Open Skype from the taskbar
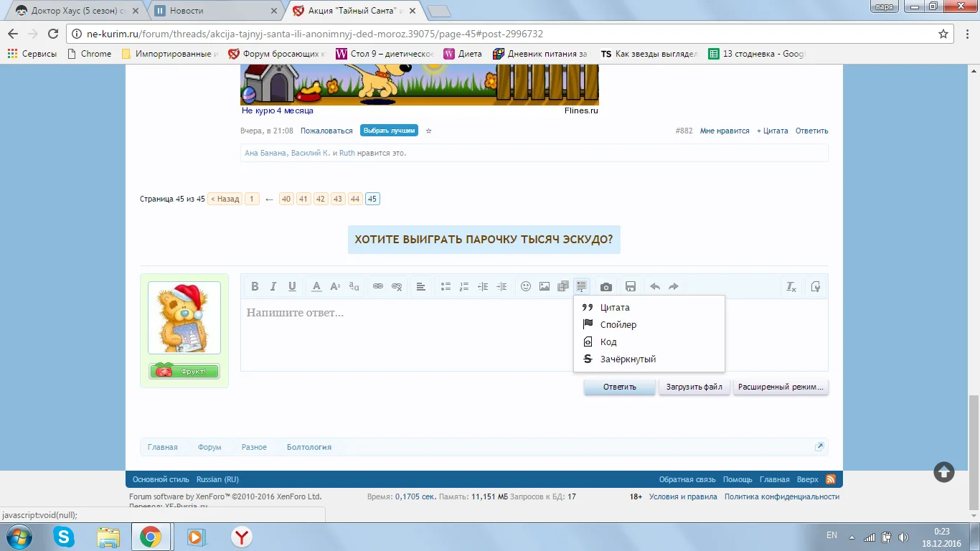980x551 pixels. point(63,537)
